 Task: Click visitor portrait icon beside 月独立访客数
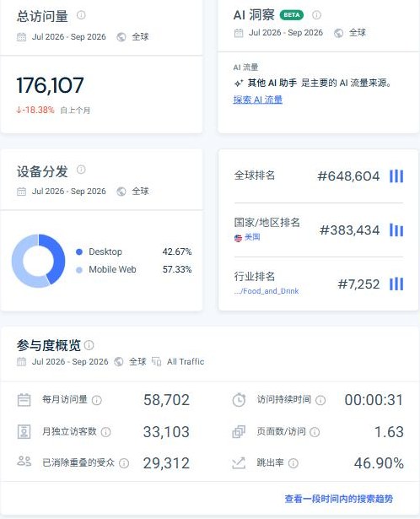(x=24, y=431)
